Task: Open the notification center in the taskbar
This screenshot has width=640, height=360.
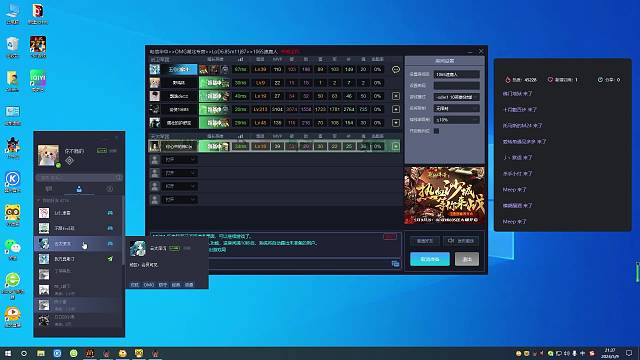Action: click(629, 353)
